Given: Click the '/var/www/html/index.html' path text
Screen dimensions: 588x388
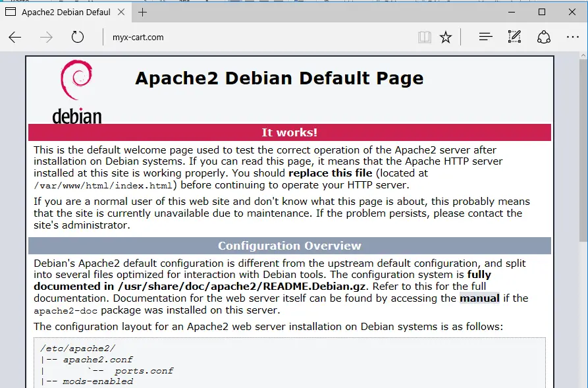Looking at the screenshot, I should pyautogui.click(x=103, y=185).
